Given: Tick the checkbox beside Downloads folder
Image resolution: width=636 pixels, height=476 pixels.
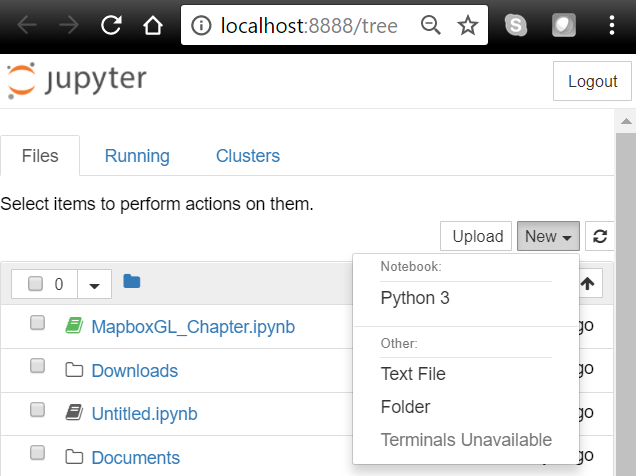Looking at the screenshot, I should [x=37, y=367].
